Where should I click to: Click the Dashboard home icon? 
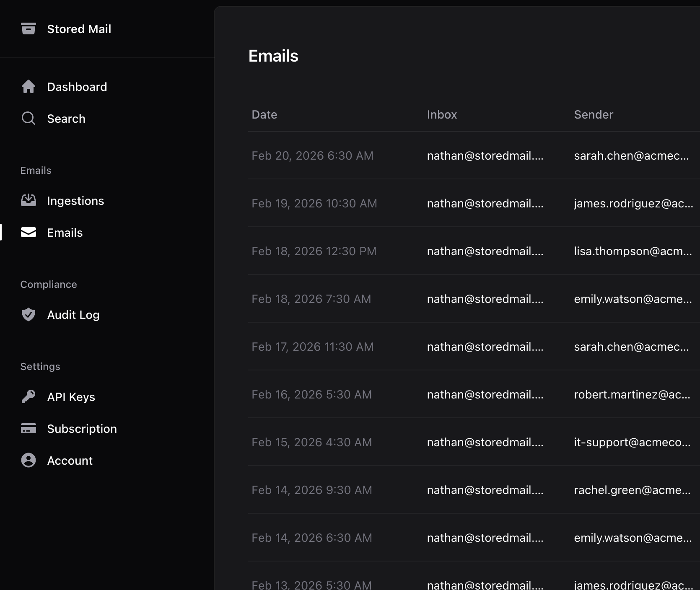point(28,87)
